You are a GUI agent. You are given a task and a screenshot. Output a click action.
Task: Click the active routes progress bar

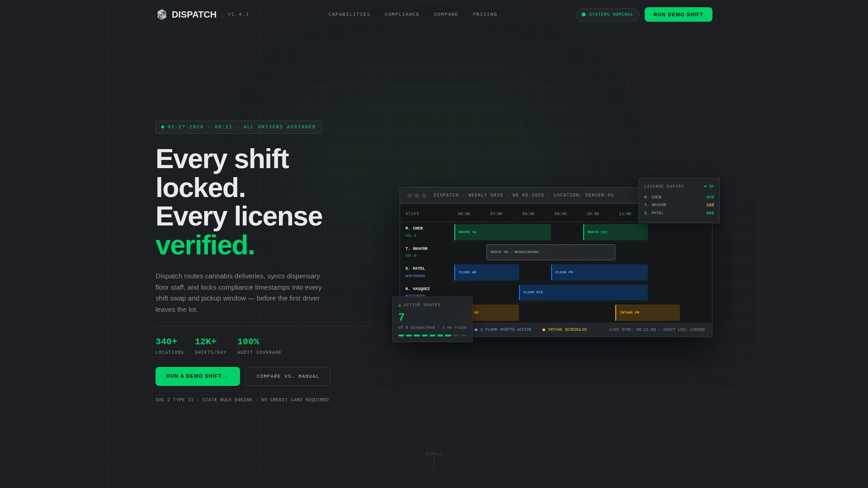pyautogui.click(x=432, y=336)
